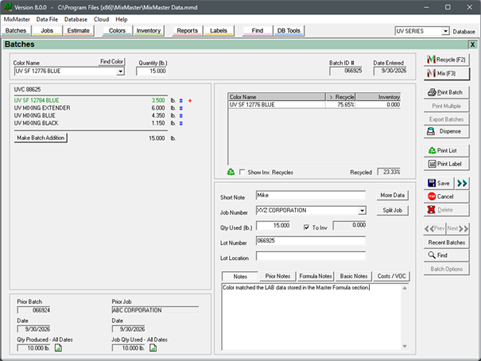Click the Print List recycle button

click(447, 151)
